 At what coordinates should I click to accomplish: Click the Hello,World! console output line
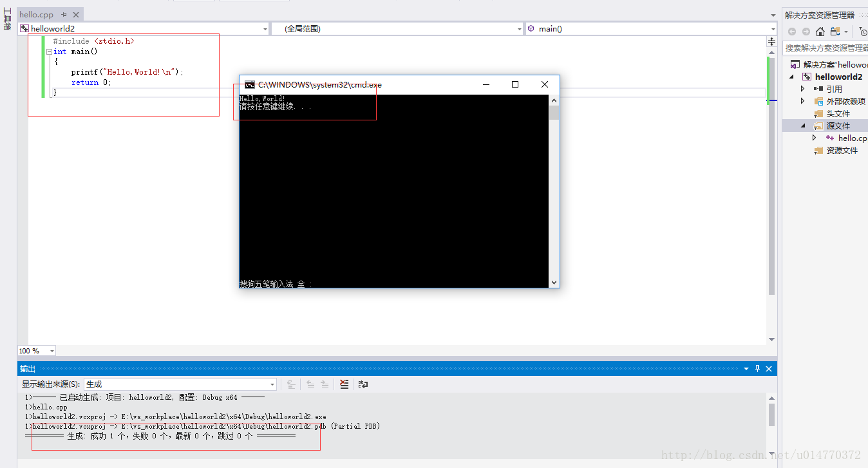click(x=262, y=98)
